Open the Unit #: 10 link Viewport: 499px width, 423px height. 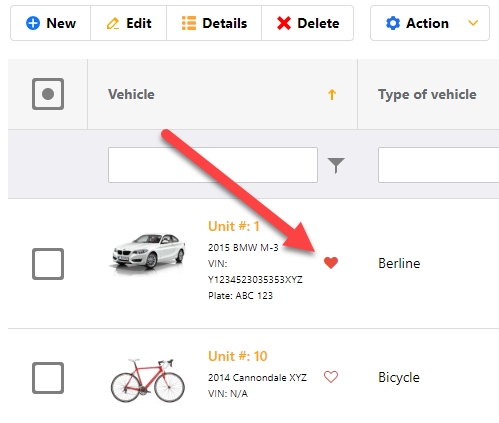pyautogui.click(x=238, y=356)
